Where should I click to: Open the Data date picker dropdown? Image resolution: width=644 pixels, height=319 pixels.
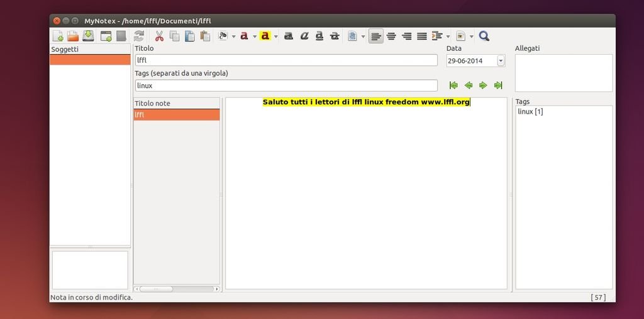coord(501,61)
